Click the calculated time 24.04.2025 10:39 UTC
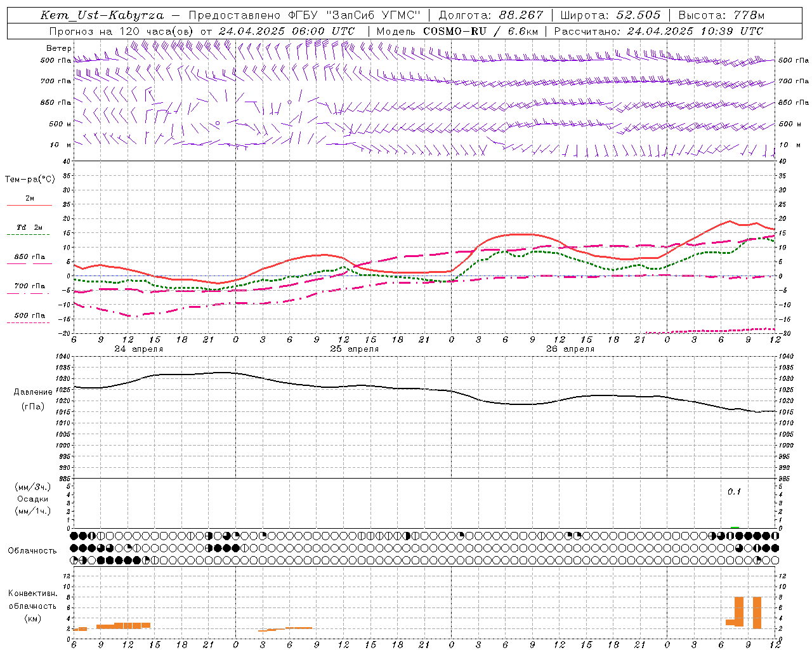812x650 pixels. [695, 31]
